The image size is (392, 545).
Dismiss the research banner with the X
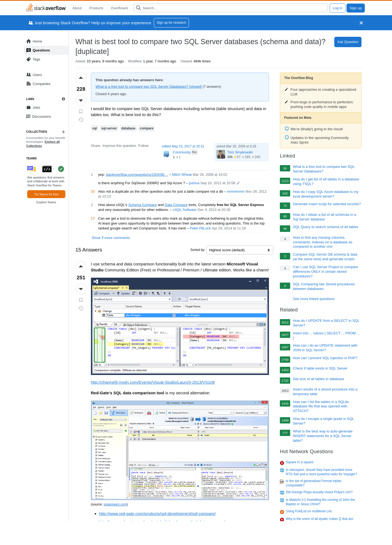point(361,23)
